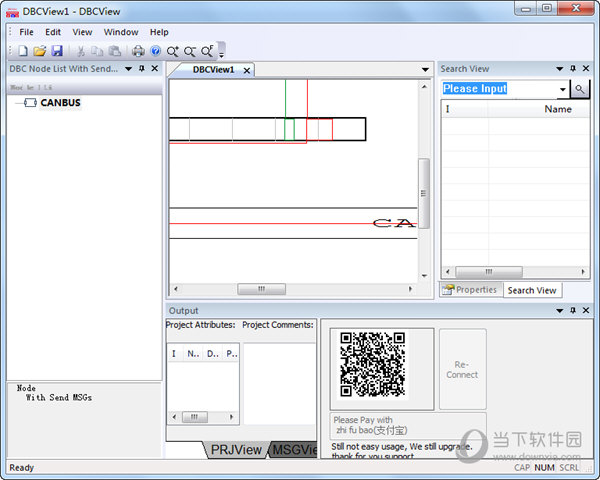Expand the Please Input combo box dropdown
Screen dimensions: 600x480
tap(562, 89)
